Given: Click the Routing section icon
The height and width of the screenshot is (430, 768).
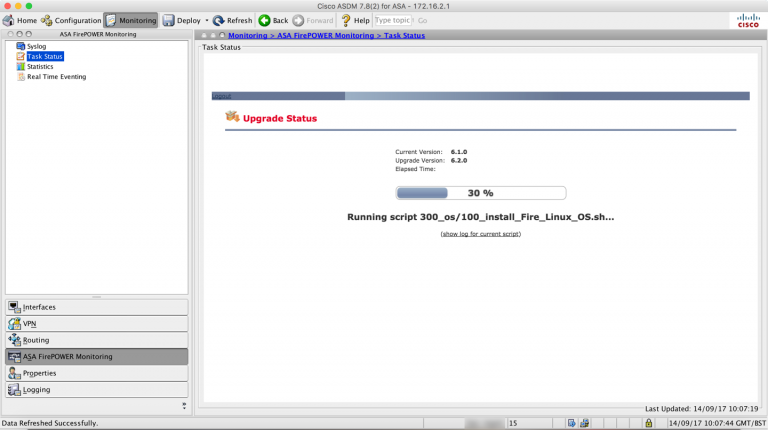Looking at the screenshot, I should pos(14,340).
